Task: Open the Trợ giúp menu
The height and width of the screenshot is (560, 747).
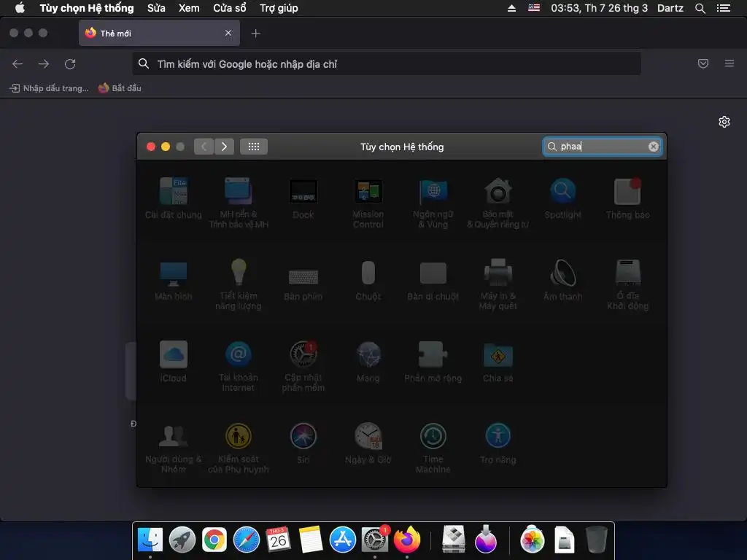Action: click(279, 8)
